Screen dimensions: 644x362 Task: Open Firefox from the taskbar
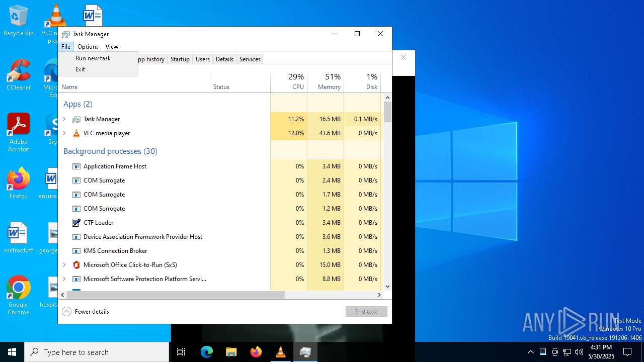point(256,352)
